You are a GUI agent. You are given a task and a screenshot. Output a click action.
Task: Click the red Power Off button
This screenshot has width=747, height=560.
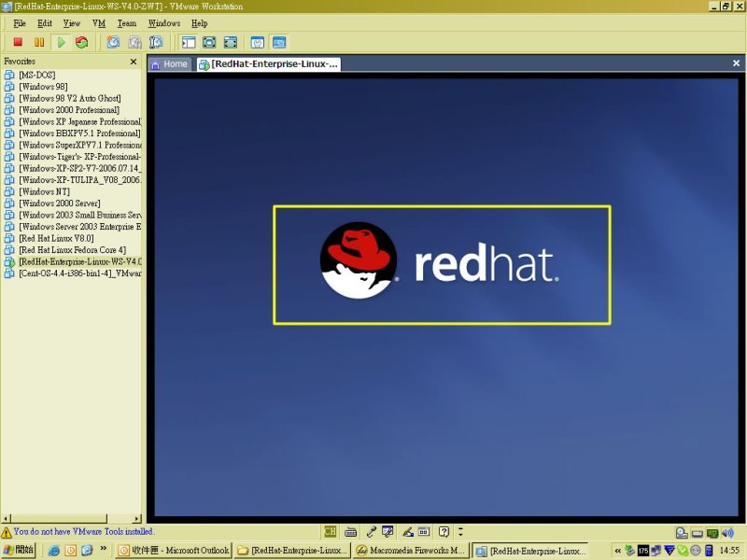click(18, 42)
